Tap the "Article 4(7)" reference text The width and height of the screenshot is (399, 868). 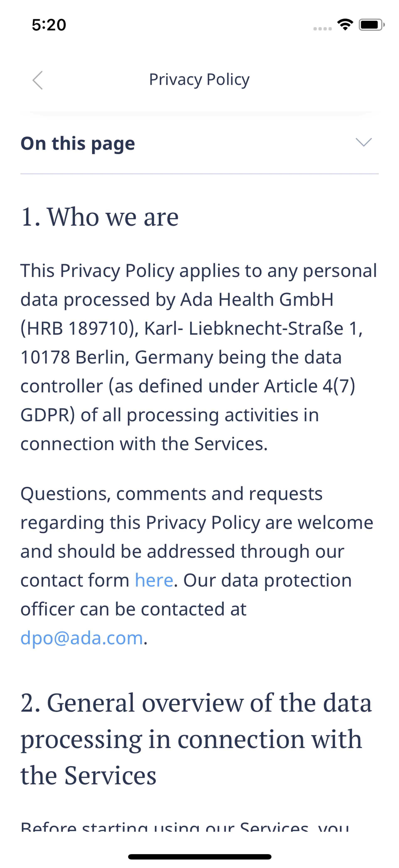309,386
